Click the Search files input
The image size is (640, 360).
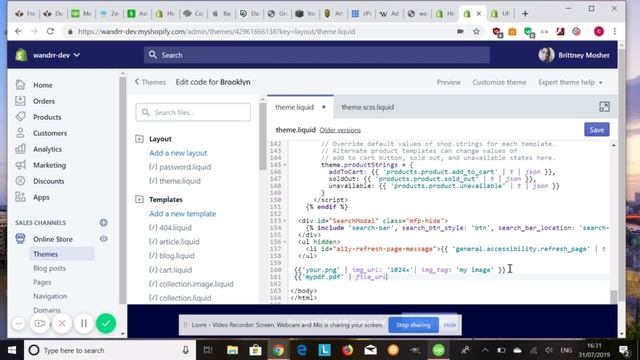pyautogui.click(x=193, y=112)
